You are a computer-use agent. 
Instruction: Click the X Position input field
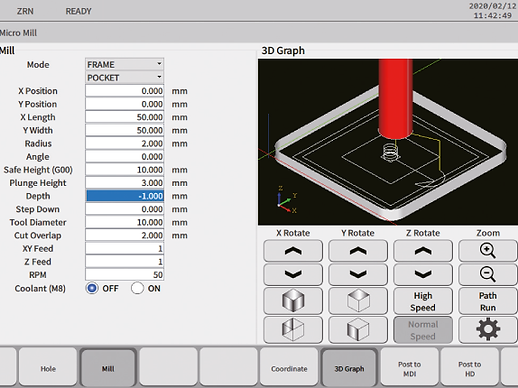(x=124, y=91)
